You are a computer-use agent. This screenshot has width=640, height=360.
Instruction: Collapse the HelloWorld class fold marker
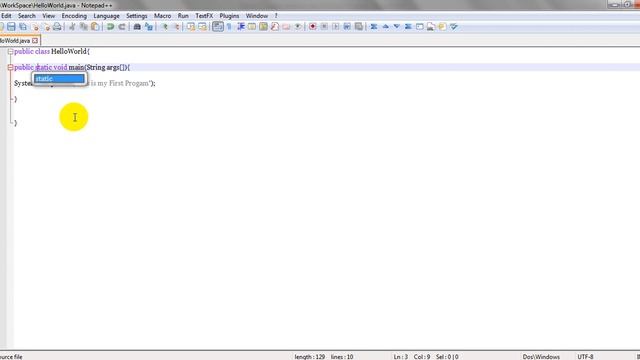click(x=11, y=51)
